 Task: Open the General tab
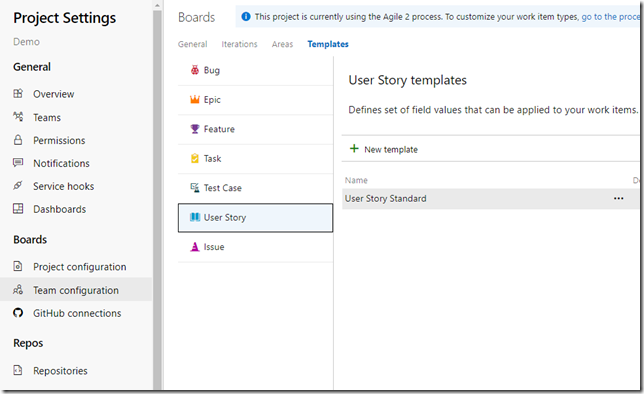pos(193,44)
